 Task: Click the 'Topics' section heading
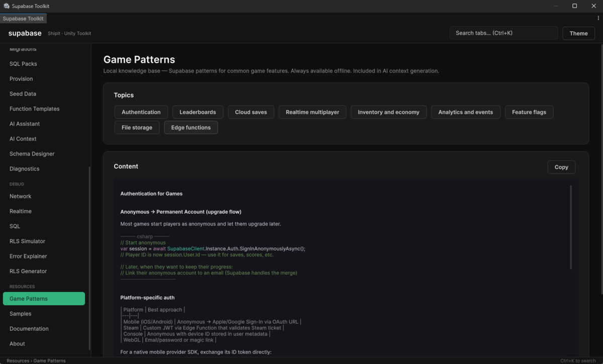tap(124, 95)
